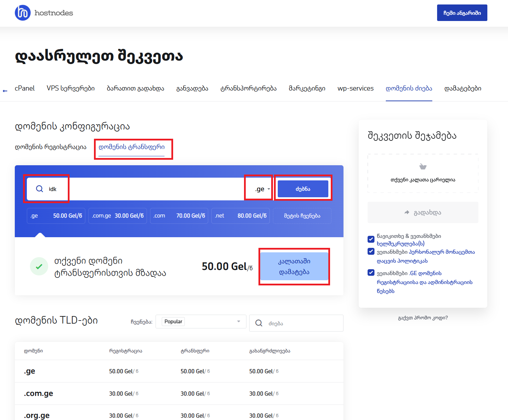This screenshot has width=508, height=420.
Task: Click the magnifier icon in TLD search
Action: pos(259,323)
